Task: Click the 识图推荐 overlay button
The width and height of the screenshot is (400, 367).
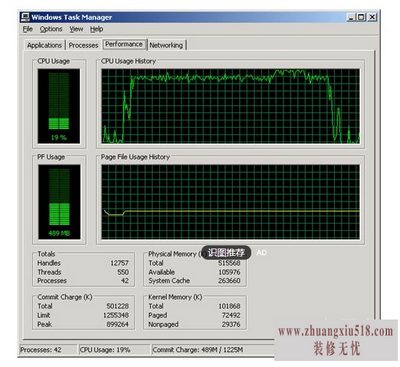Action: [x=226, y=253]
